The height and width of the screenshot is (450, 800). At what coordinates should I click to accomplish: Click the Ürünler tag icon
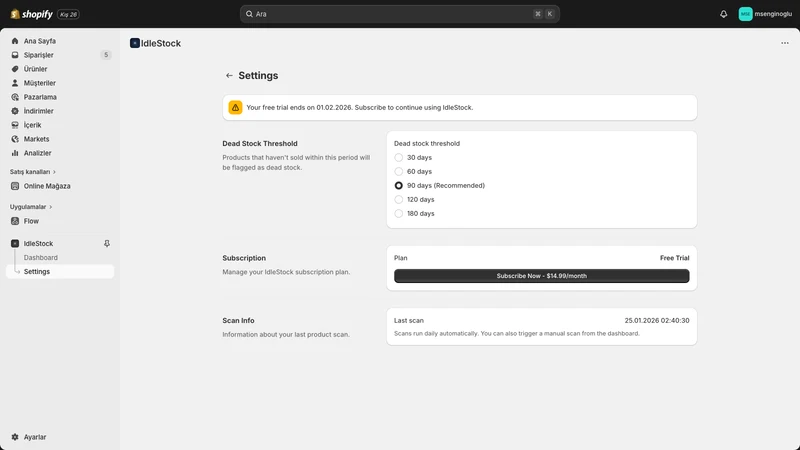15,69
